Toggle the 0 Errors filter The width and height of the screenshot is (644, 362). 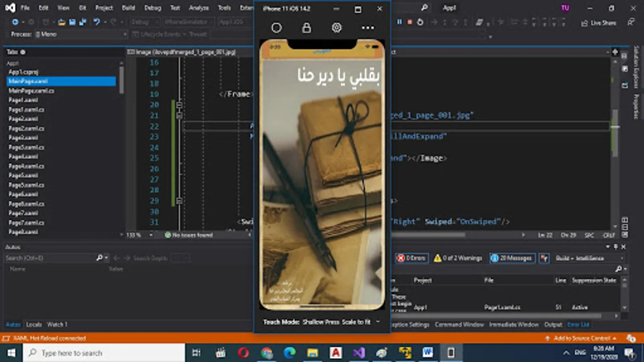tap(411, 258)
